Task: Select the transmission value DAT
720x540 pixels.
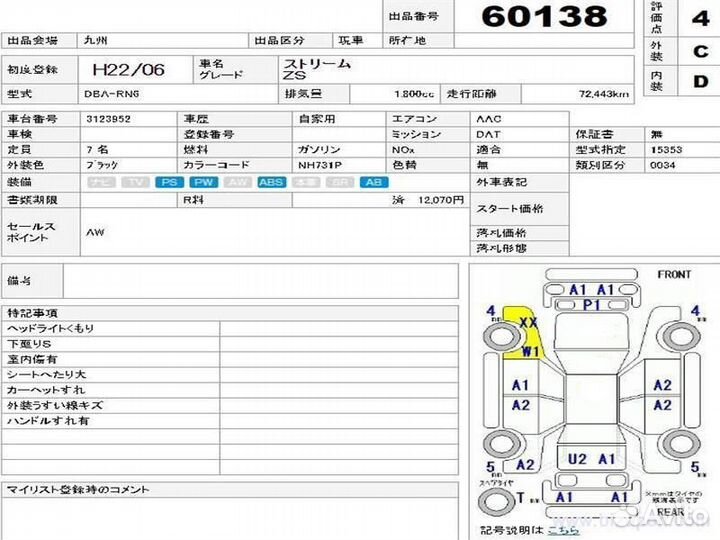Action: 488,135
